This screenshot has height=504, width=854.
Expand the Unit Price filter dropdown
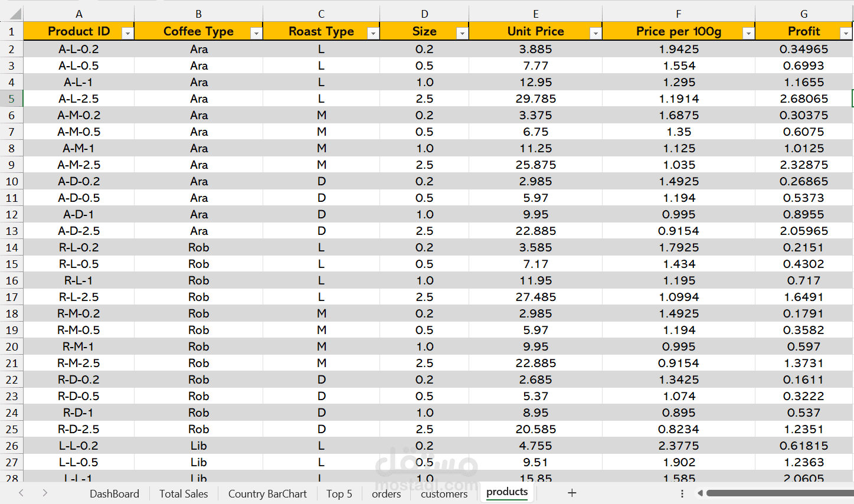[595, 34]
